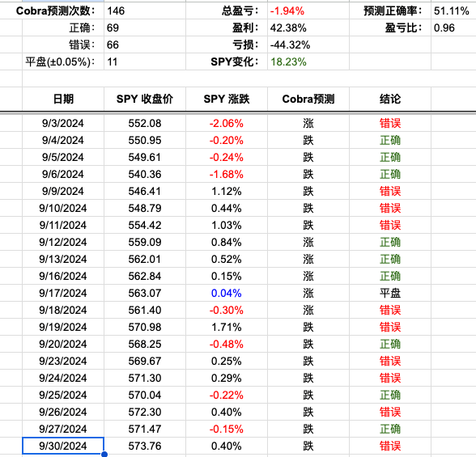Screen dimensions: 476x457
Task: Click the 跌 prediction in the 9/25/2024 row
Action: click(308, 395)
